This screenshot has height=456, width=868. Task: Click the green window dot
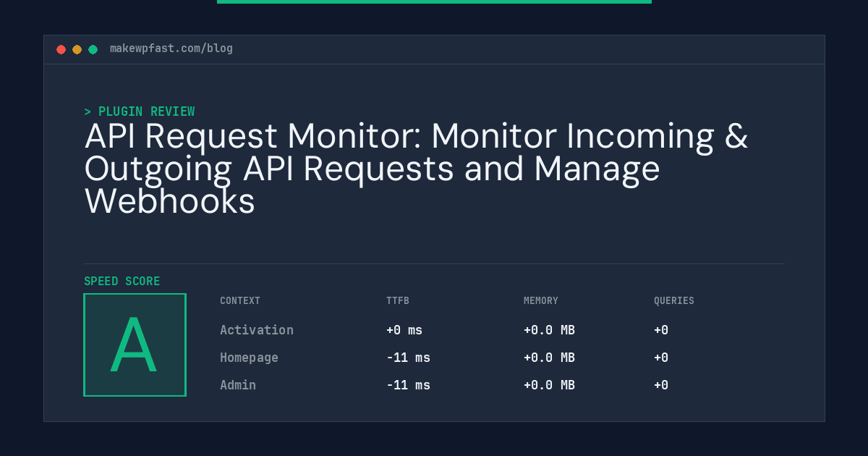(x=93, y=49)
